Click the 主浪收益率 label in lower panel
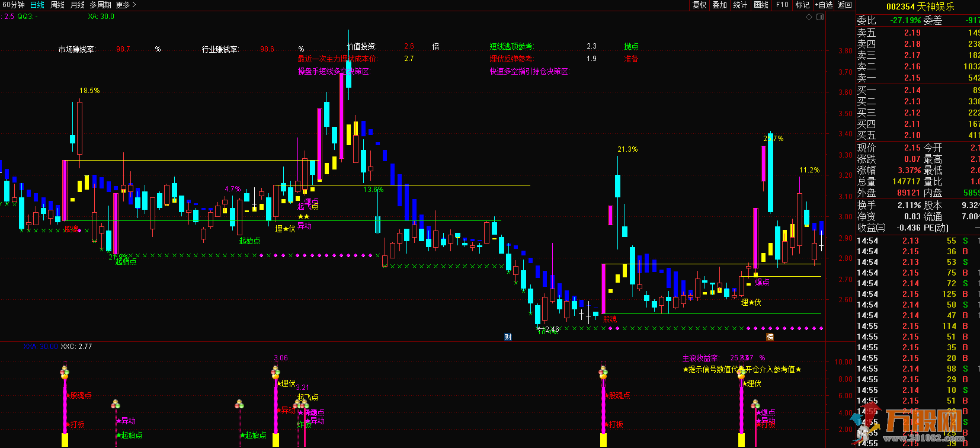Screen dimensions: 980x448 tap(700, 358)
